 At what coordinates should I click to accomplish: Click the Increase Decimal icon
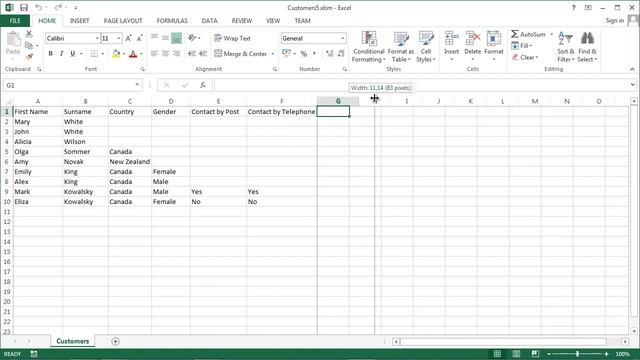tap(329, 54)
